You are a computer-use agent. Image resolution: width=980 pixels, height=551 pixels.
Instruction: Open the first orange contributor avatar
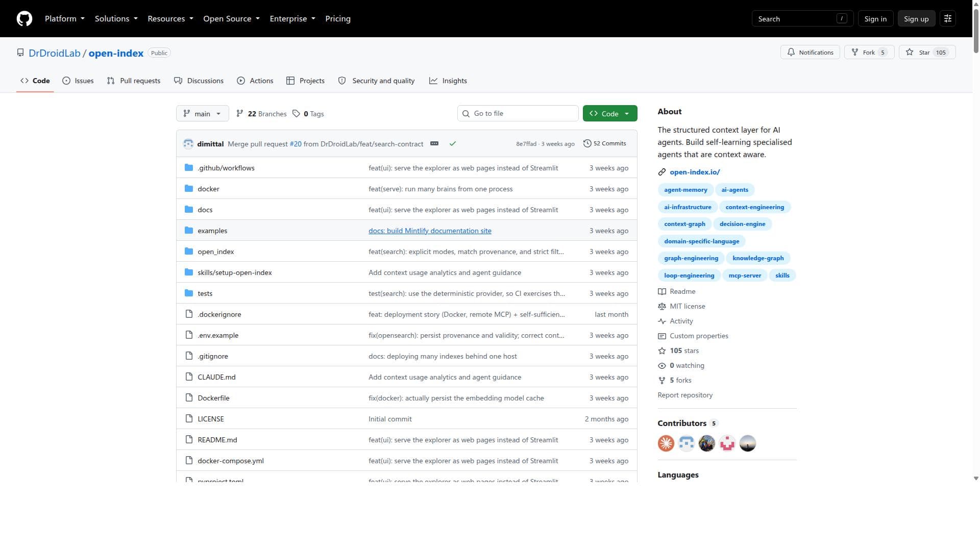666,443
